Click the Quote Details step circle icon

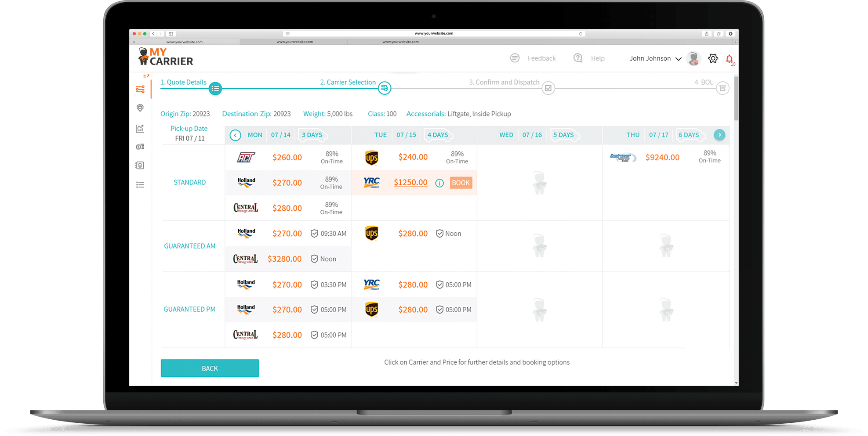[215, 88]
